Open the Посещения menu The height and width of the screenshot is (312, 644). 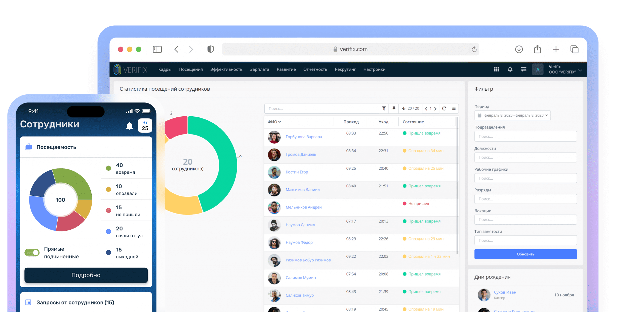191,70
